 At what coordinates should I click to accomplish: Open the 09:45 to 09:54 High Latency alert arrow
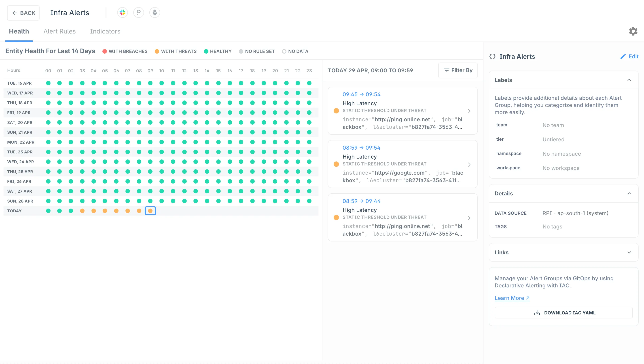pyautogui.click(x=469, y=111)
